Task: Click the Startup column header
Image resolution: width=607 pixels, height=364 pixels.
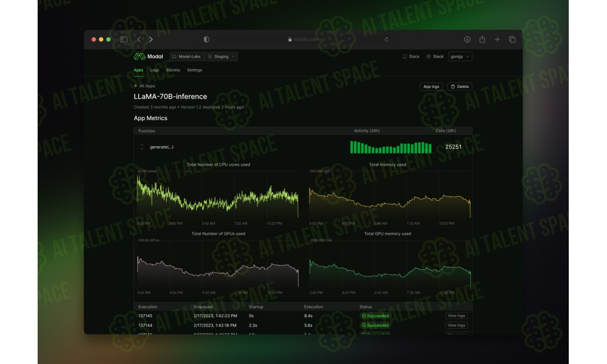Action: 256,307
